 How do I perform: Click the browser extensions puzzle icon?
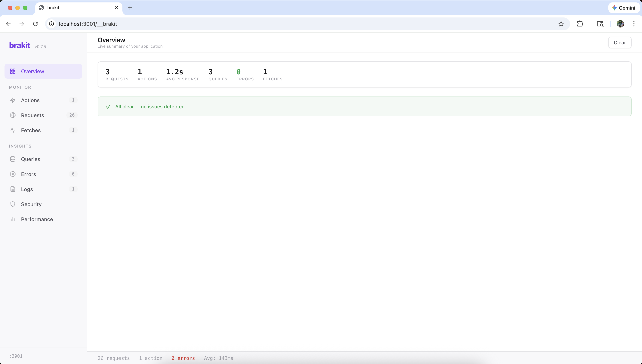point(580,24)
